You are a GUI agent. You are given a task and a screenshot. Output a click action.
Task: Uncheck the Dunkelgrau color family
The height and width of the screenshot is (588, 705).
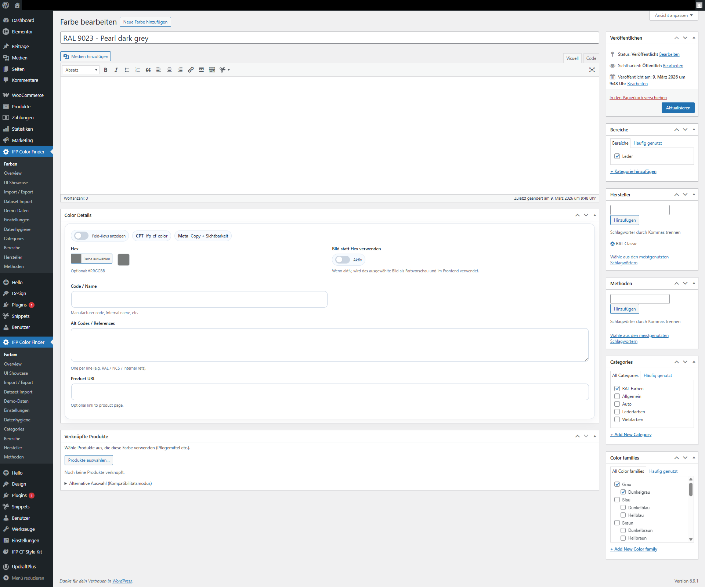tap(623, 492)
